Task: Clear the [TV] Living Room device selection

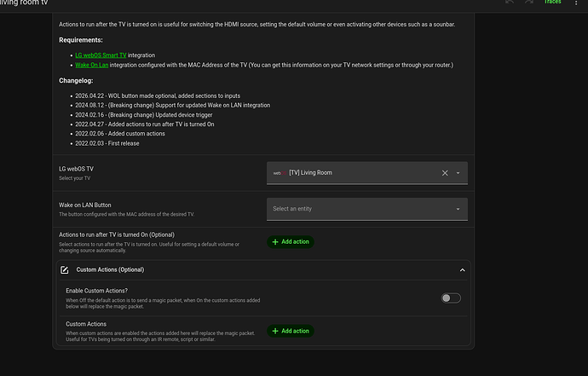Action: point(445,173)
